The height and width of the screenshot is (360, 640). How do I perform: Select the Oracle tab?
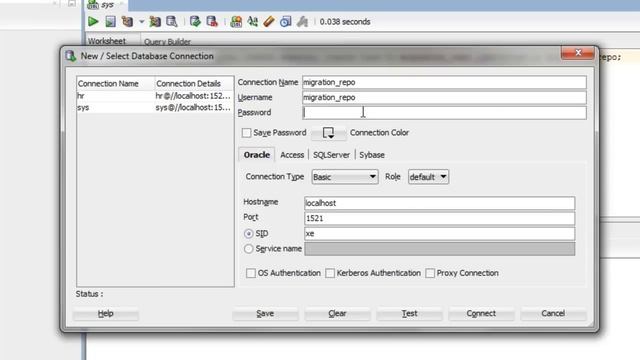pos(257,155)
